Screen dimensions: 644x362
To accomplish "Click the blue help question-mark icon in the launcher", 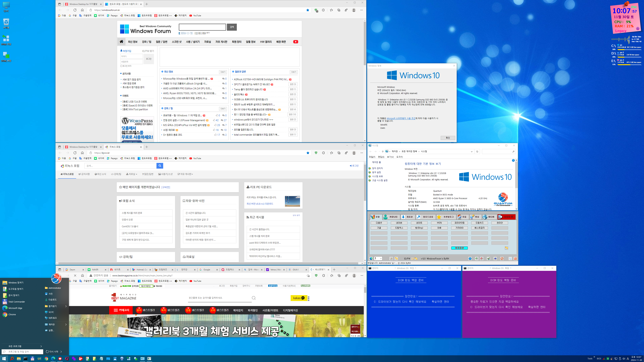I will tap(470, 259).
